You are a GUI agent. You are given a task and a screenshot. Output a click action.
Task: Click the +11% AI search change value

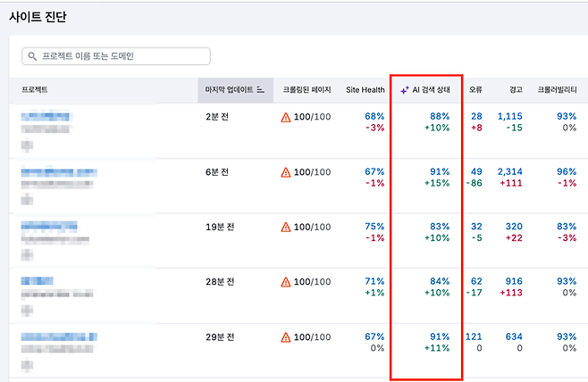tap(437, 348)
